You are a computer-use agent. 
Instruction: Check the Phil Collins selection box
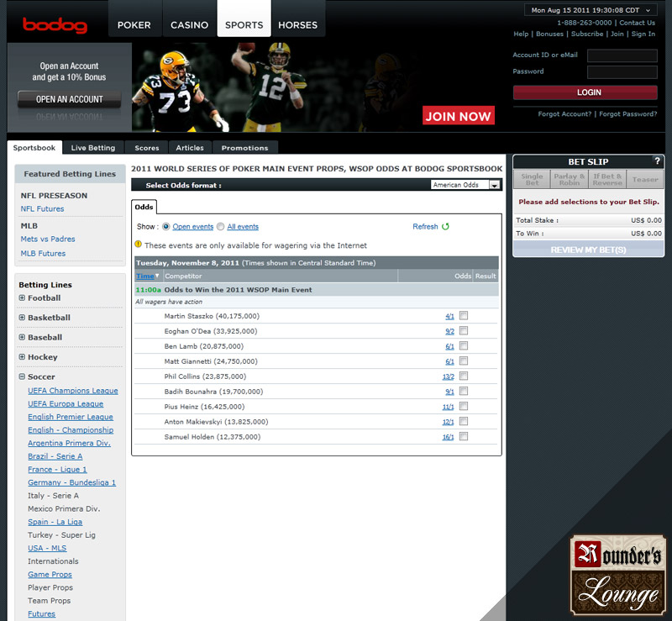(x=464, y=376)
